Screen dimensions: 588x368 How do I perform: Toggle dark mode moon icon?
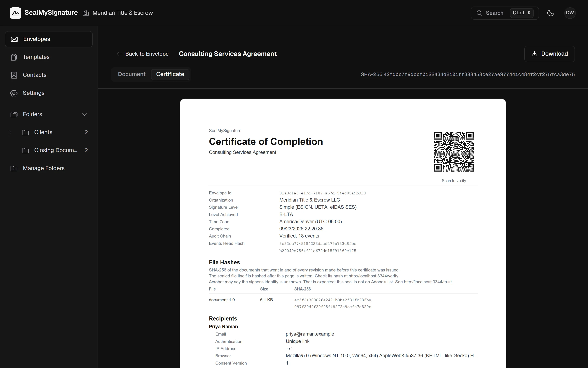click(550, 13)
